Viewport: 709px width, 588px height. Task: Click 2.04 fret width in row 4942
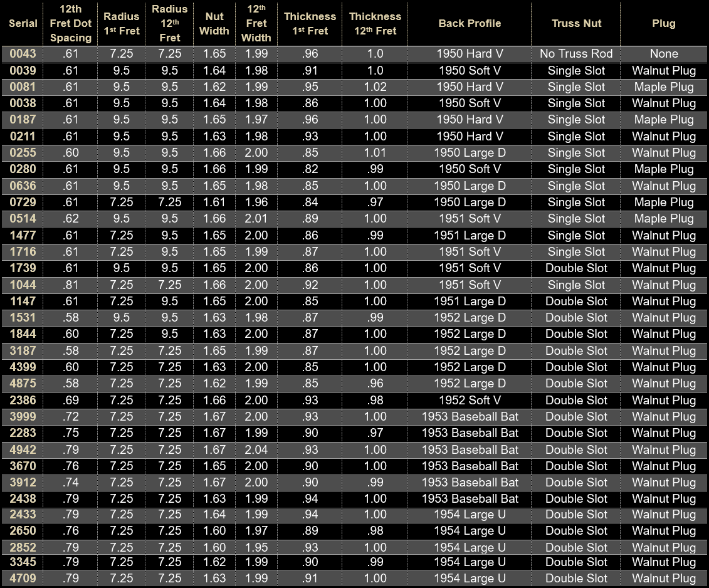(256, 449)
